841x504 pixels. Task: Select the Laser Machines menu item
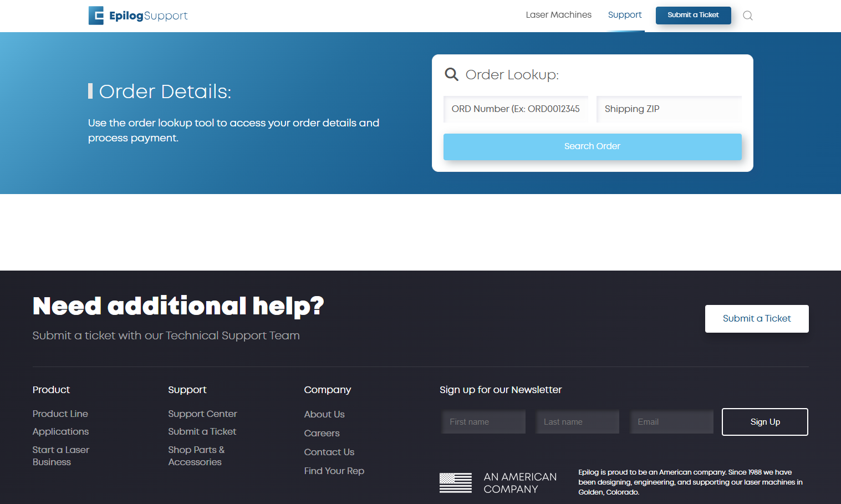tap(558, 15)
